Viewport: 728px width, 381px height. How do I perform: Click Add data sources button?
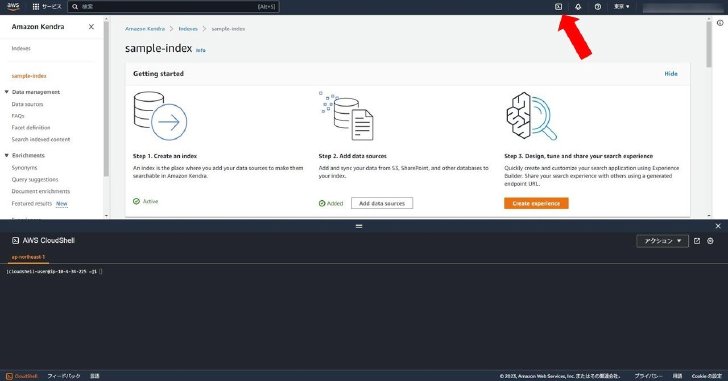coord(382,203)
